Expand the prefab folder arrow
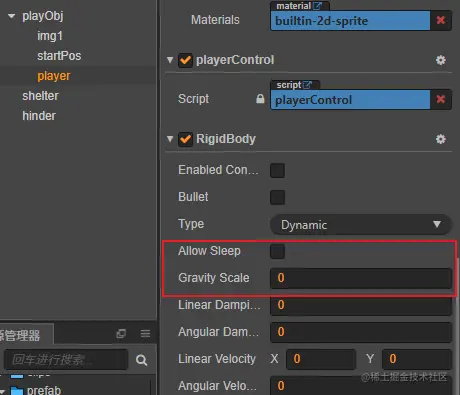This screenshot has width=460, height=395. (3, 391)
